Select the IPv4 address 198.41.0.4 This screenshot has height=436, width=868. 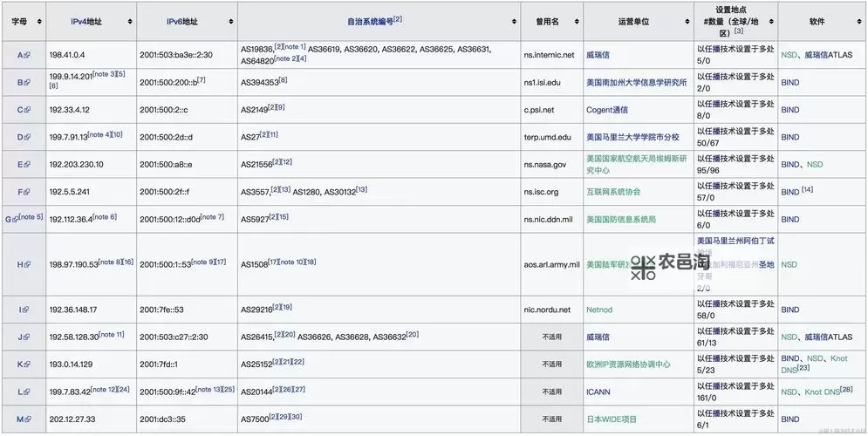click(67, 55)
